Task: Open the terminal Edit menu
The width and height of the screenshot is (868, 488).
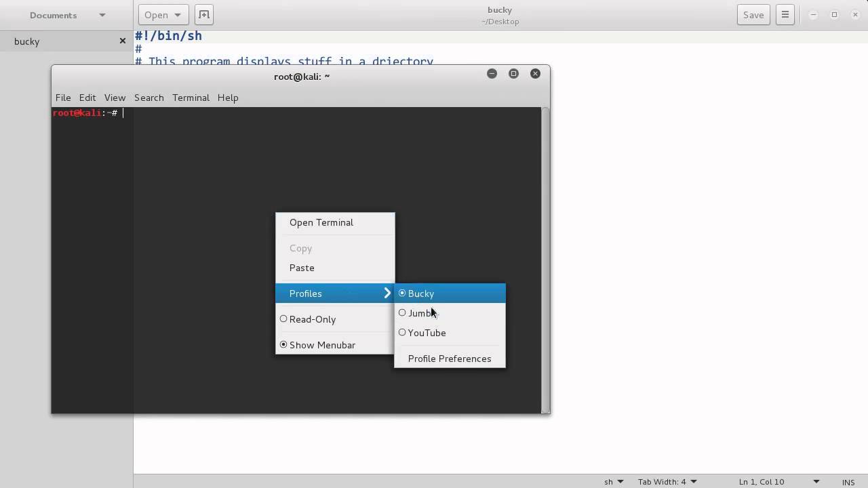Action: pyautogui.click(x=87, y=98)
